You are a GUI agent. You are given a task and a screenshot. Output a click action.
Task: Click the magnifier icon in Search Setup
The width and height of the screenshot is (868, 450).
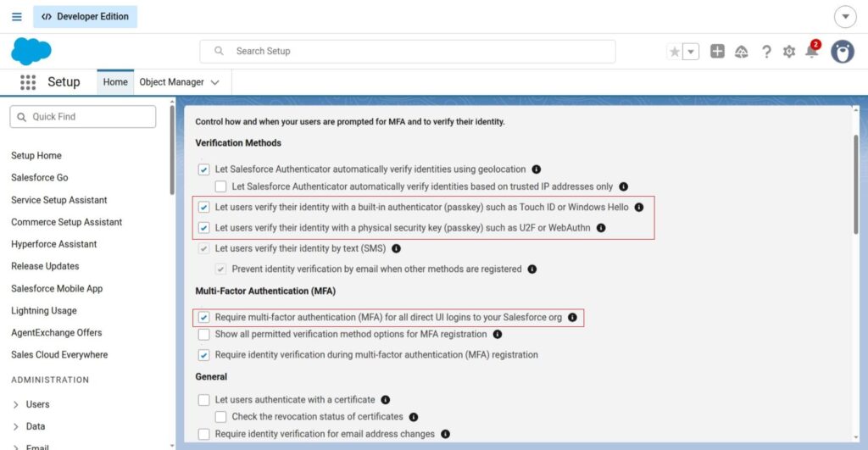click(x=219, y=51)
